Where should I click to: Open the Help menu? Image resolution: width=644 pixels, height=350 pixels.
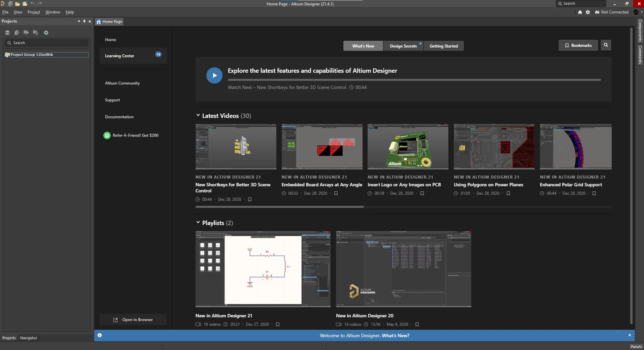(70, 12)
